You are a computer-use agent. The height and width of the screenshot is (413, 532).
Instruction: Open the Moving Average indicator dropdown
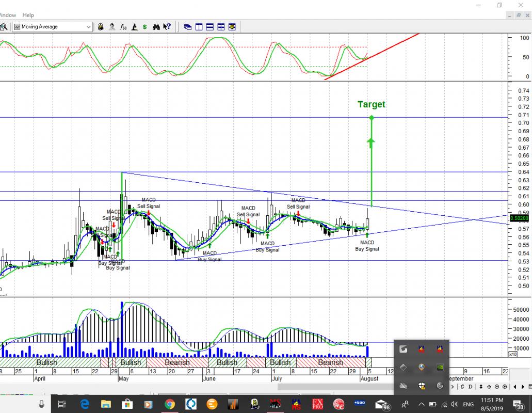click(52, 27)
